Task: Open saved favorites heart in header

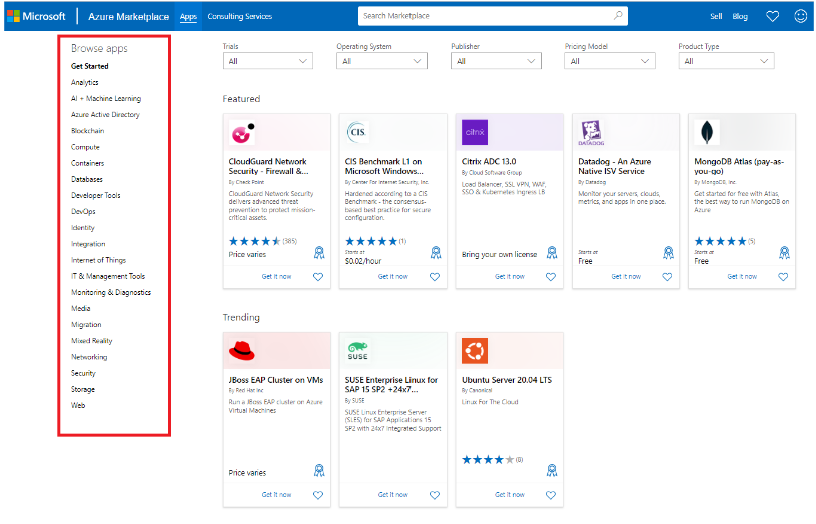Action: 772,16
